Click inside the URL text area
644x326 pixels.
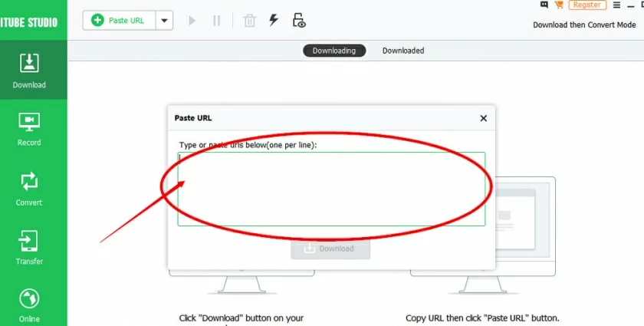click(331, 189)
